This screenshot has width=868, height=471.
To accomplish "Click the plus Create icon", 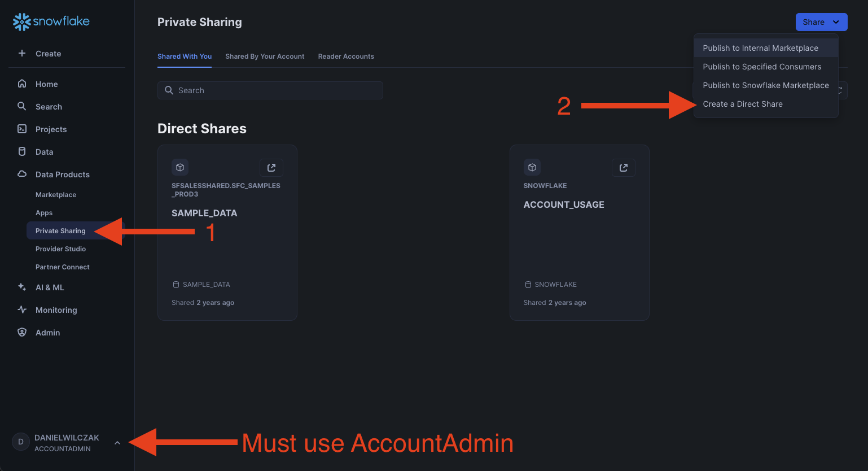I will coord(22,54).
